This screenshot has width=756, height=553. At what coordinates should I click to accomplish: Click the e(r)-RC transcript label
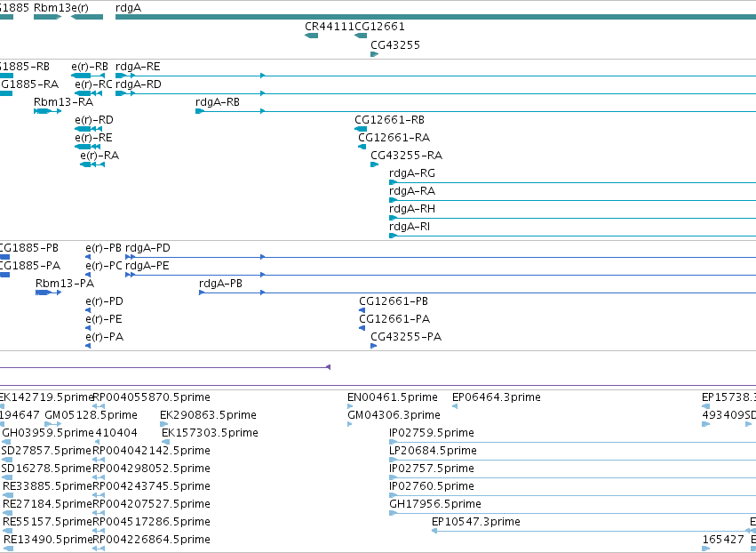(x=93, y=84)
